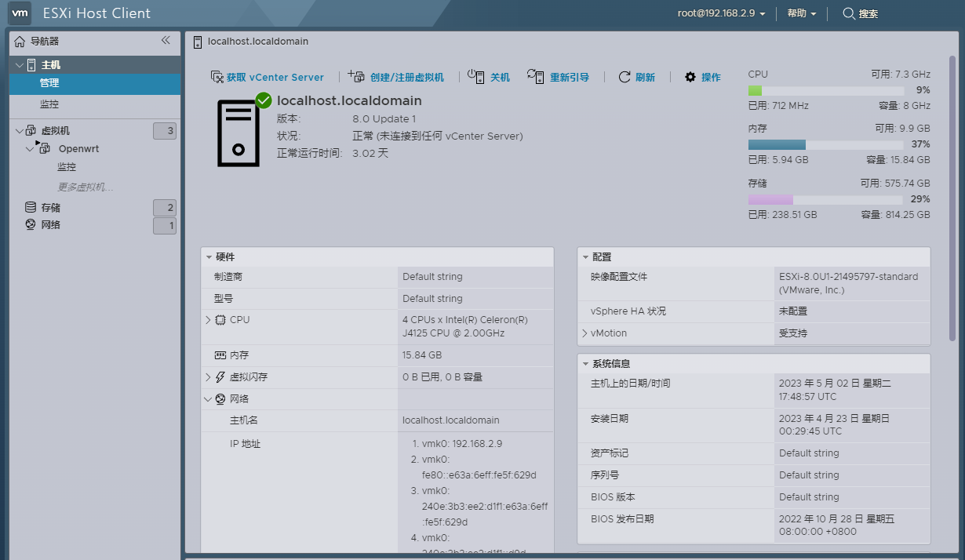Click the vmk0: 192.168.2.9 IP entry
The width and height of the screenshot is (965, 560).
[x=462, y=443]
